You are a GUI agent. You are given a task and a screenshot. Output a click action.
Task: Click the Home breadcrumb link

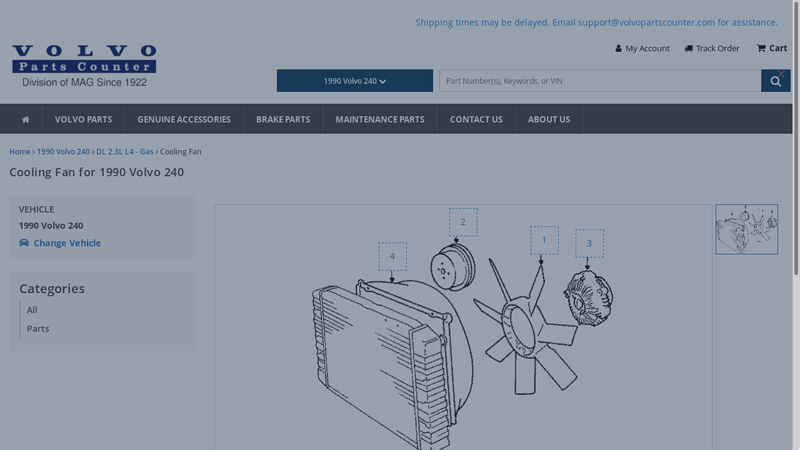20,152
